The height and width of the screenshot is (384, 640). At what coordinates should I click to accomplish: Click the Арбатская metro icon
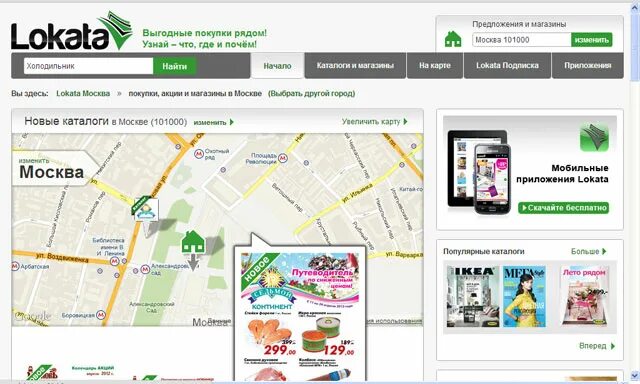pyautogui.click(x=16, y=266)
